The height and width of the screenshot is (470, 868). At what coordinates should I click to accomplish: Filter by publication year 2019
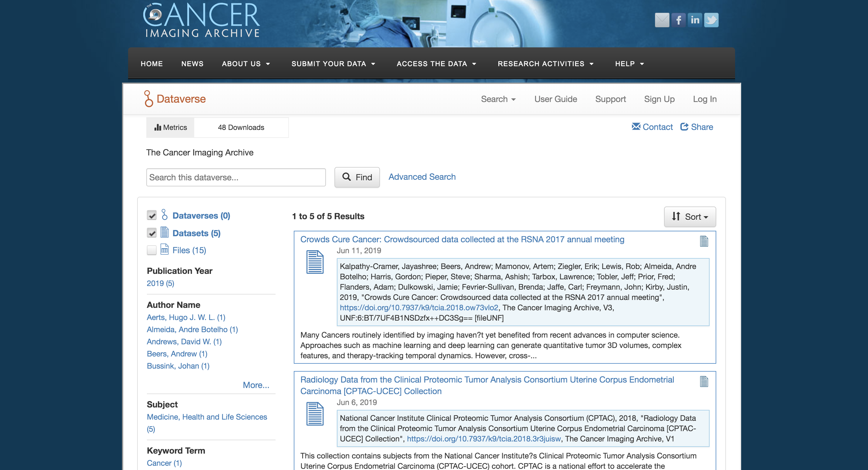[x=160, y=283]
